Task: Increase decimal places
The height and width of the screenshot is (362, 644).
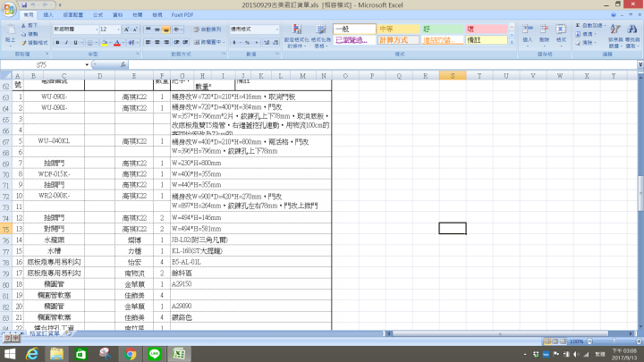Action: 267,43
